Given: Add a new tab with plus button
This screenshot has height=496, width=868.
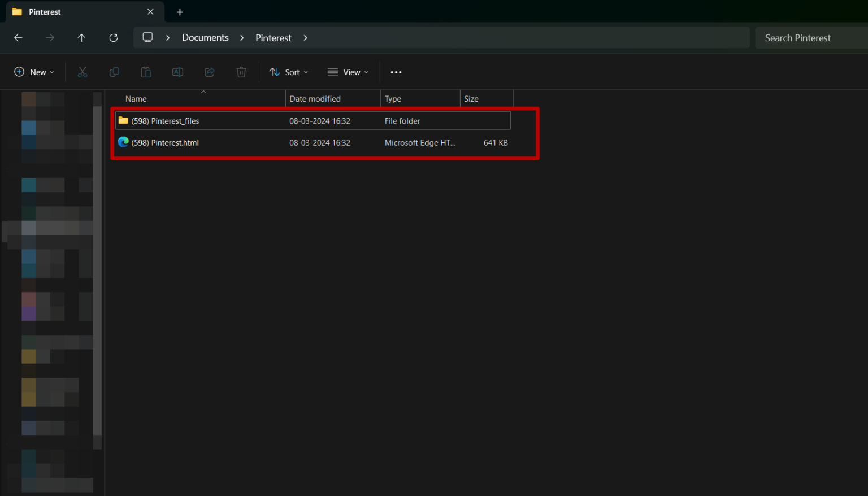Looking at the screenshot, I should pyautogui.click(x=180, y=12).
